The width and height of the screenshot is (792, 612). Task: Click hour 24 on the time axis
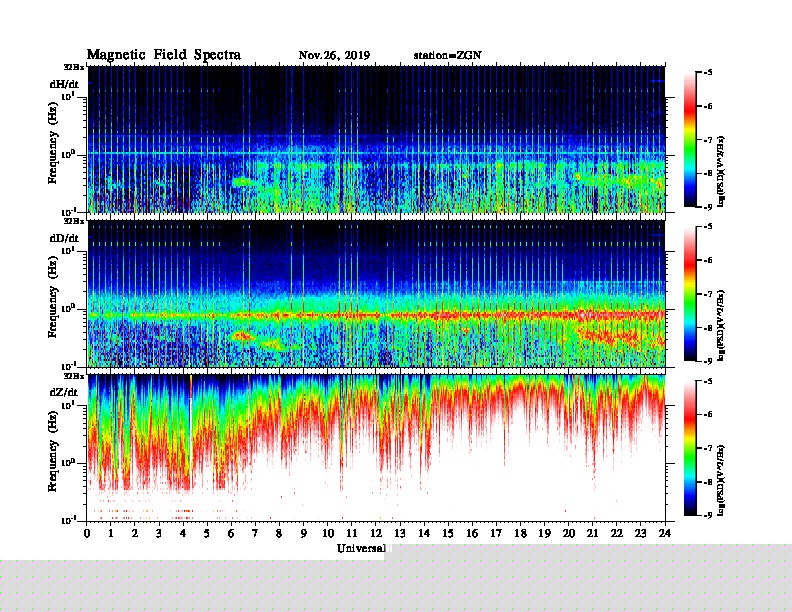coord(665,533)
